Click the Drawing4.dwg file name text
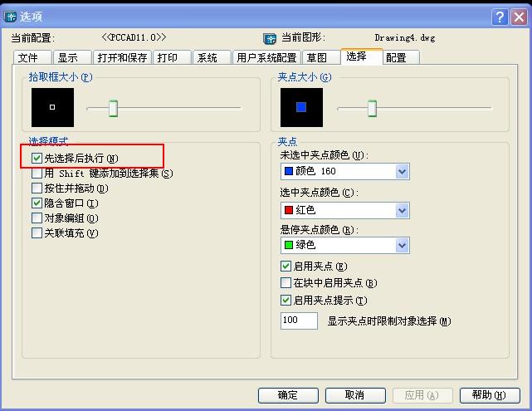The height and width of the screenshot is (411, 532). (405, 37)
